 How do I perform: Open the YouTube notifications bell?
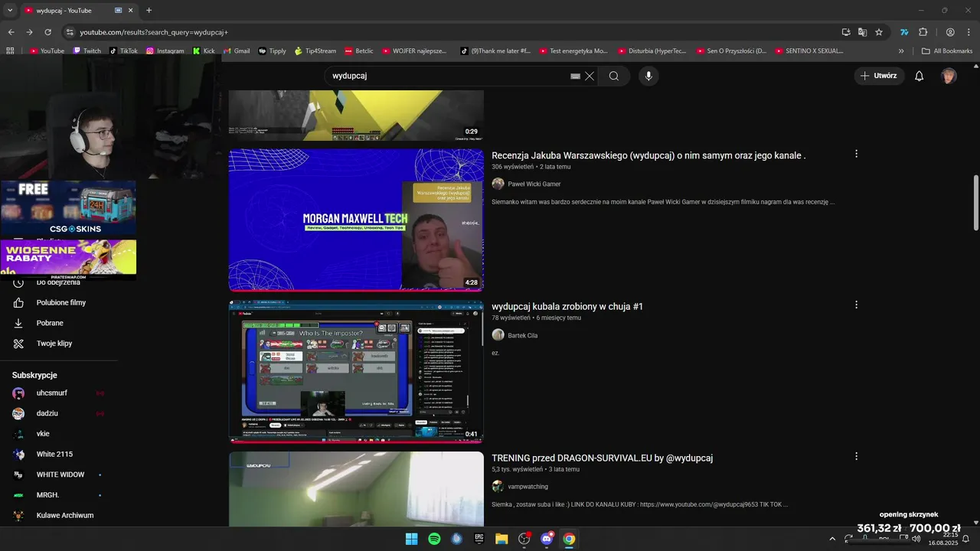click(920, 76)
